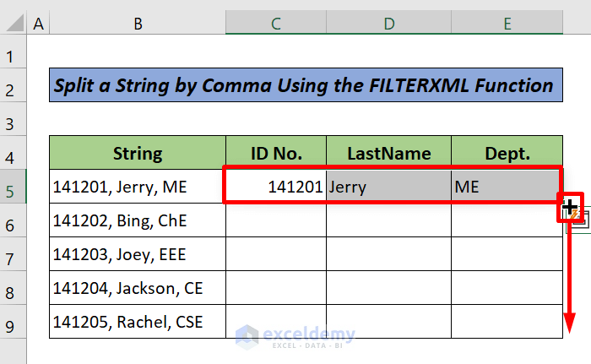Screen dimensions: 591x364
Task: Select column D header
Action: 388,24
